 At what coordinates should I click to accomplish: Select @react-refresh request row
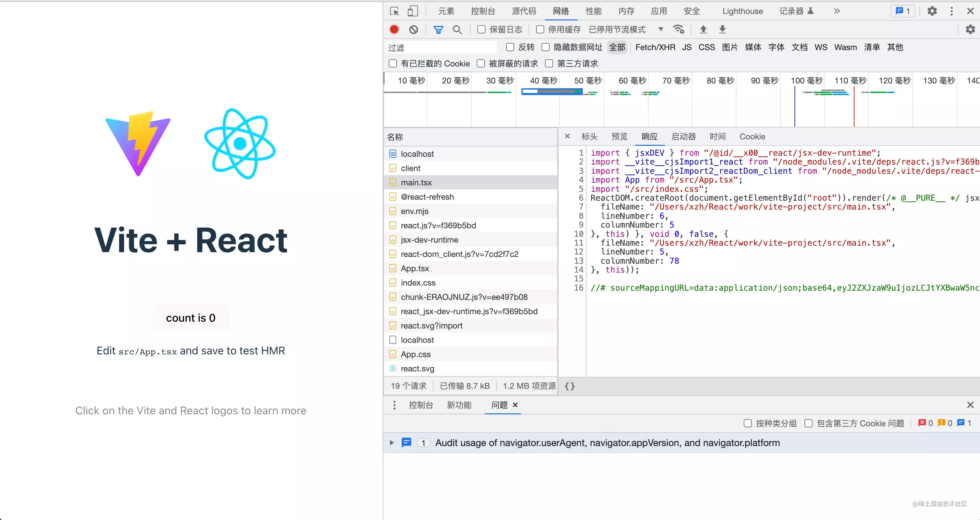pyautogui.click(x=471, y=197)
